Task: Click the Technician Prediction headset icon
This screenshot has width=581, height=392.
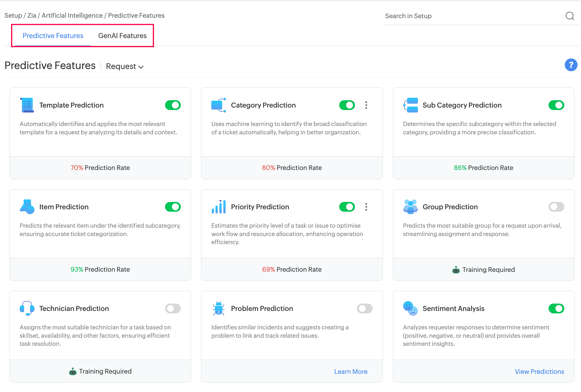Action: 27,308
